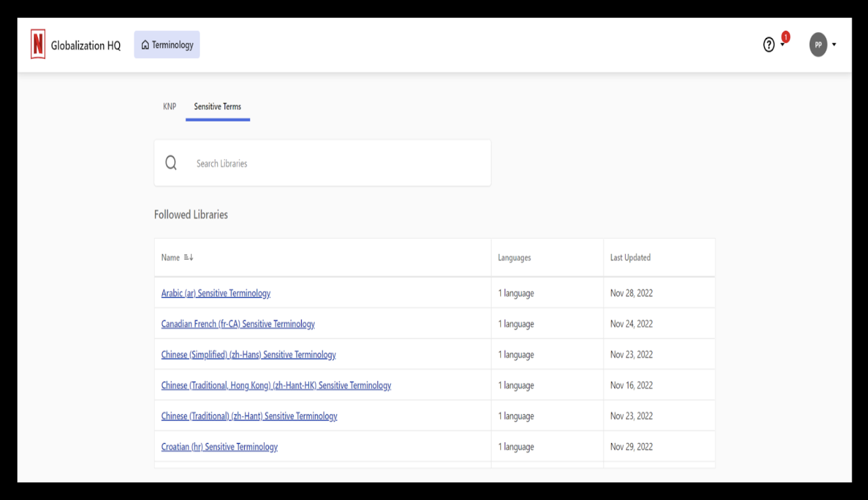This screenshot has width=868, height=500.
Task: Click the Netflix N logo
Action: point(38,45)
